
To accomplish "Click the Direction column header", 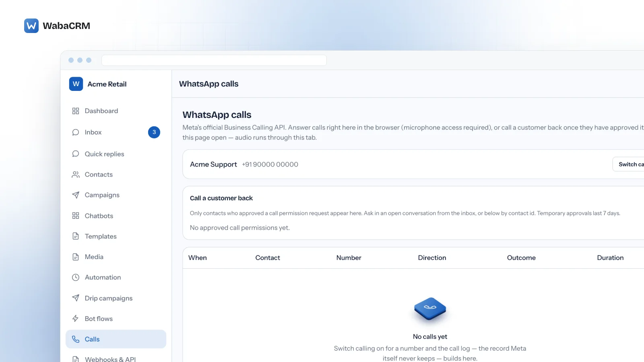I will tap(432, 258).
